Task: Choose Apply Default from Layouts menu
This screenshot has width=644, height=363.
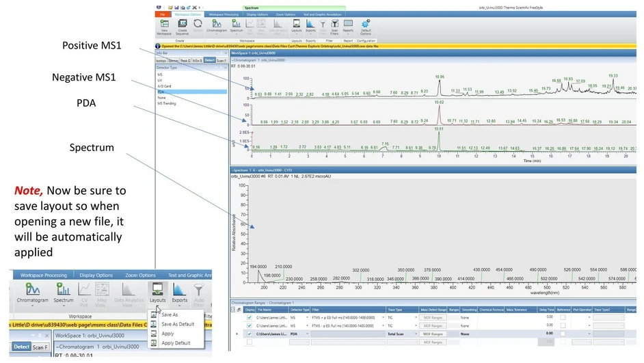Action: click(x=176, y=343)
